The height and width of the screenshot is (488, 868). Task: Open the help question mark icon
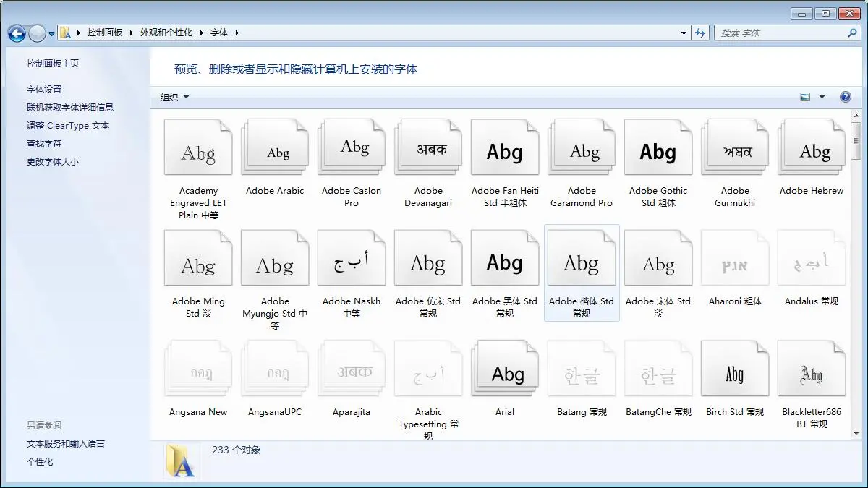coord(845,97)
